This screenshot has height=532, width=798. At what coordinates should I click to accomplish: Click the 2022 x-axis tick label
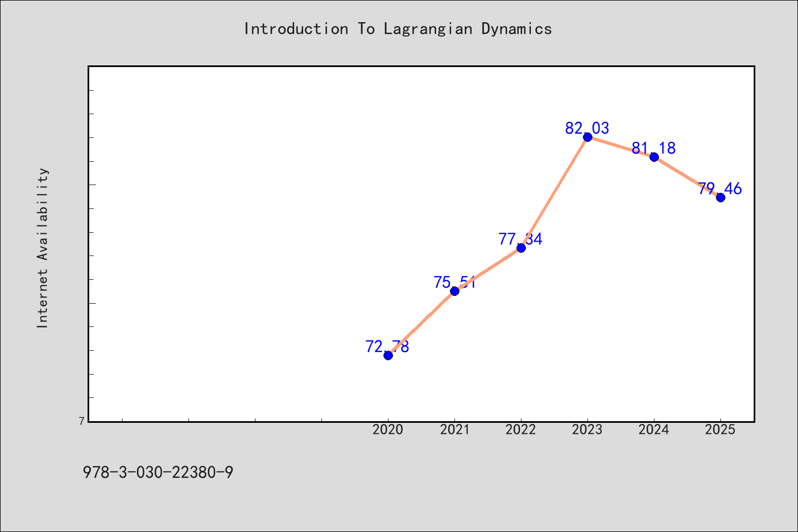click(x=521, y=429)
